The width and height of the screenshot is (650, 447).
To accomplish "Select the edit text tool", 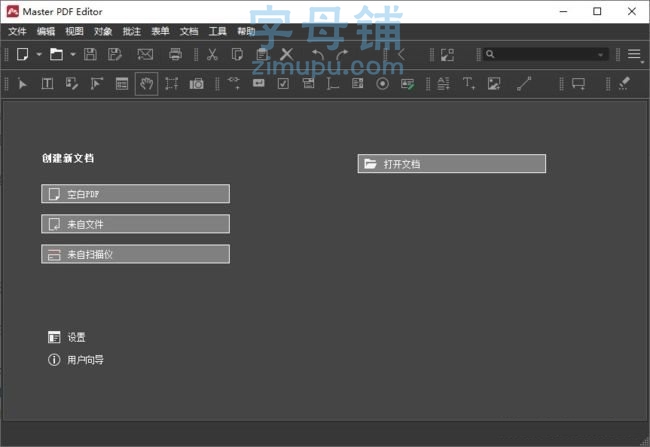I will (x=47, y=84).
